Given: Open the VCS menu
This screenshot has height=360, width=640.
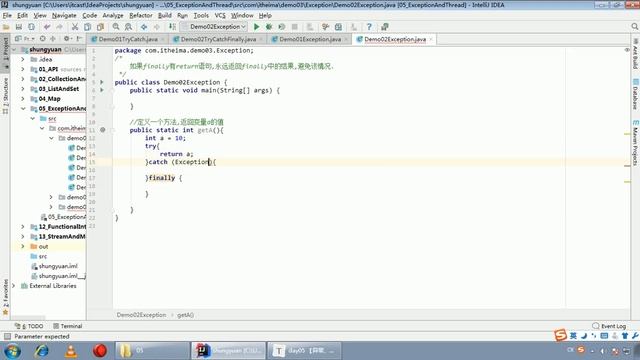Looking at the screenshot, I should 220,16.
